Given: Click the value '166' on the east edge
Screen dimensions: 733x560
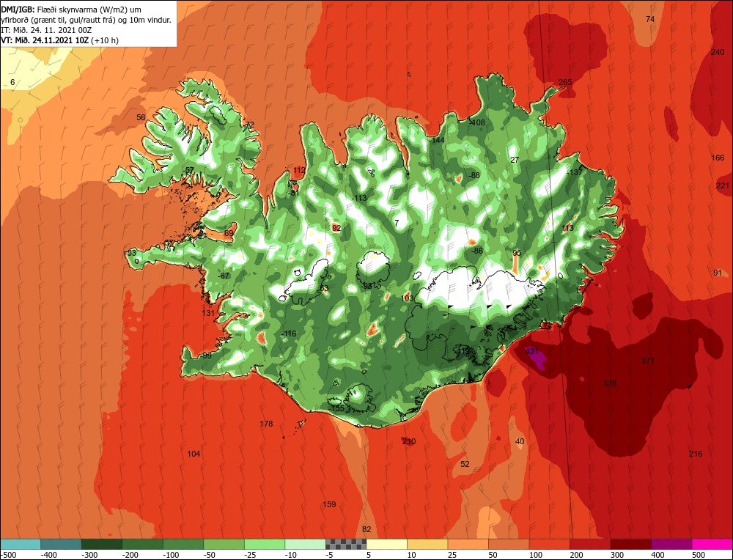Looking at the screenshot, I should click(x=718, y=158).
